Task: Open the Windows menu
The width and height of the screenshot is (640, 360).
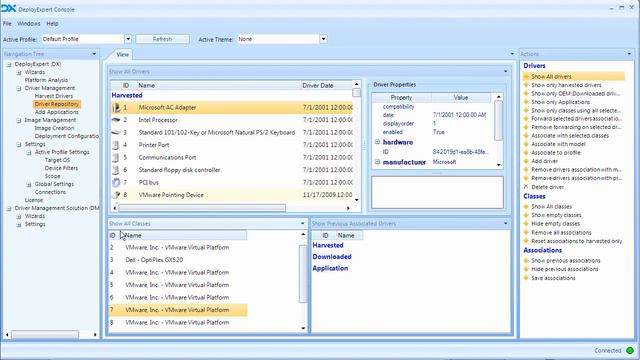Action: (29, 24)
